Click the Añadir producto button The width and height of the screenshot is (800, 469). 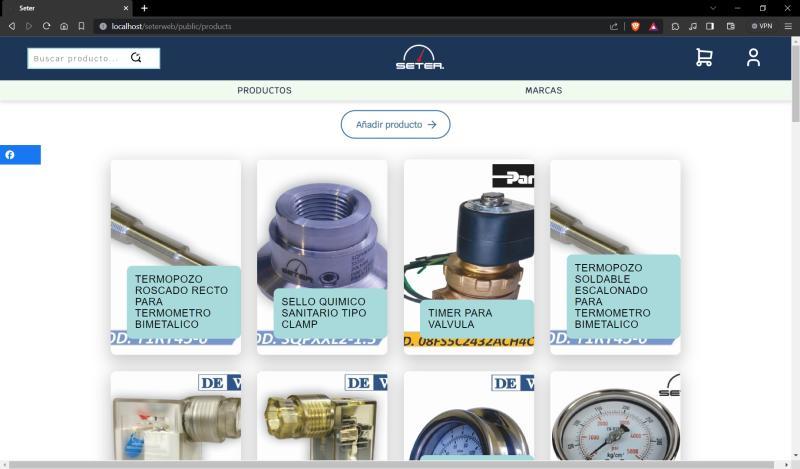[395, 125]
